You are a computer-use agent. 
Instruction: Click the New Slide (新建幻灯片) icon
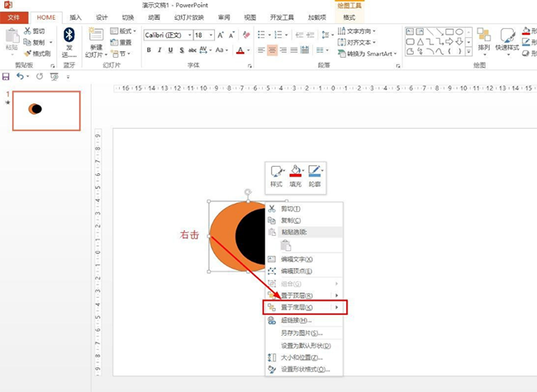tap(96, 35)
